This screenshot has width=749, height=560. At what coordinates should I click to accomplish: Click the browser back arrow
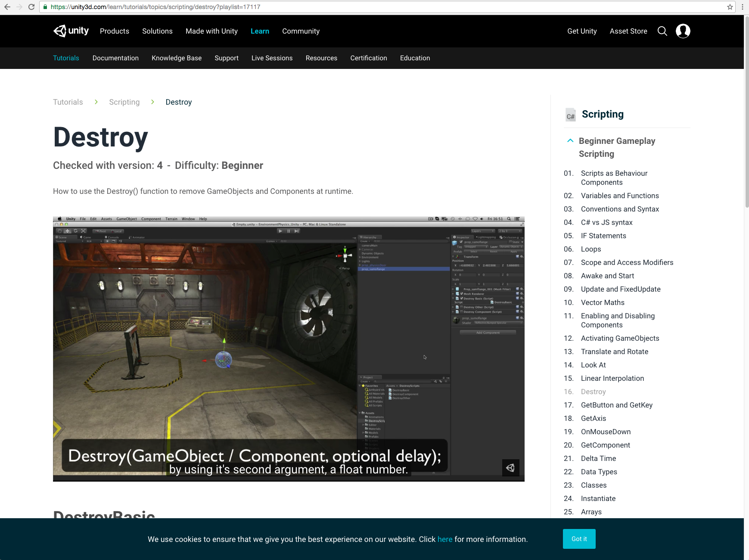(x=7, y=7)
